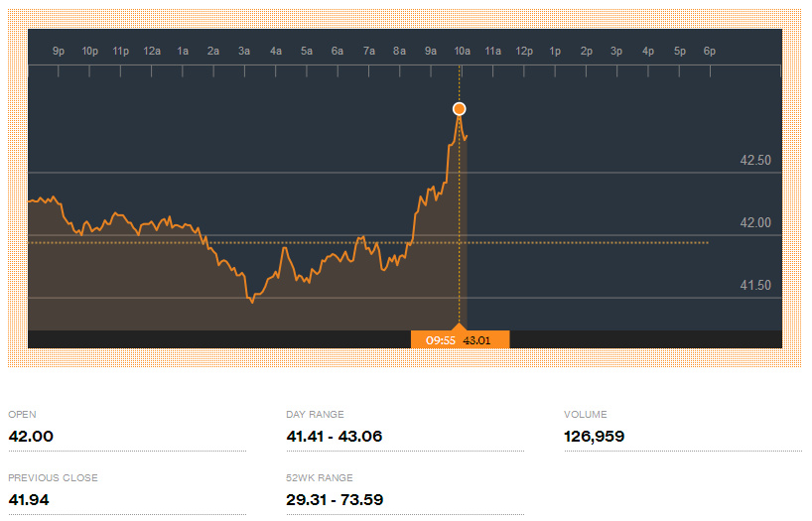
Task: Select the 4p time axis label
Action: click(x=648, y=51)
